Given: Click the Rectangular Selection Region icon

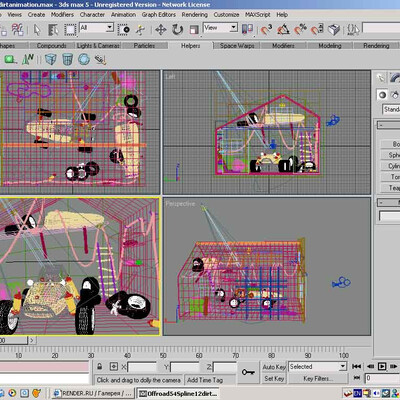Looking at the screenshot, I should pos(70,30).
